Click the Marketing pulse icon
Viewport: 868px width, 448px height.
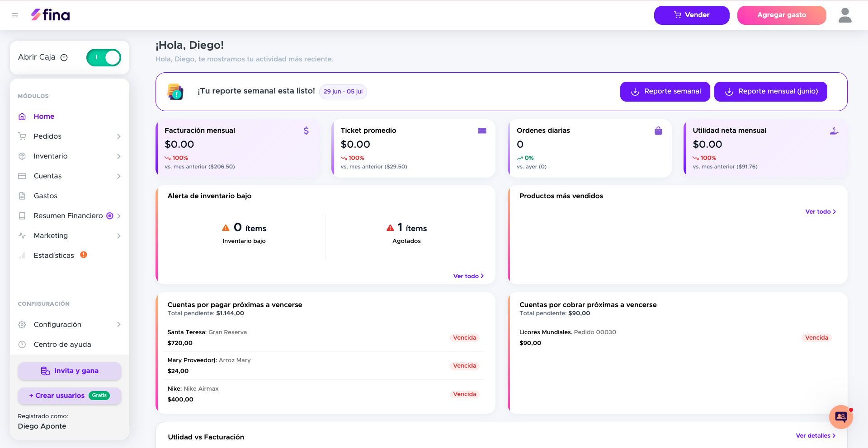(22, 236)
